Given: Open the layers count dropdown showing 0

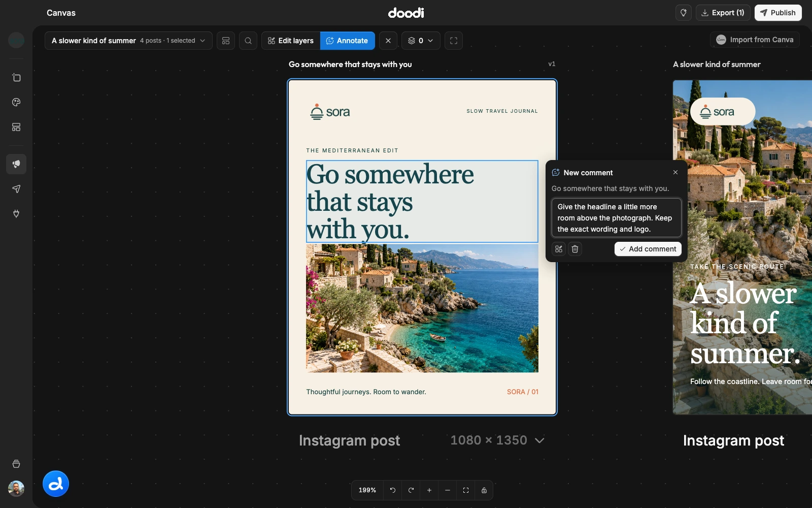Looking at the screenshot, I should 421,41.
